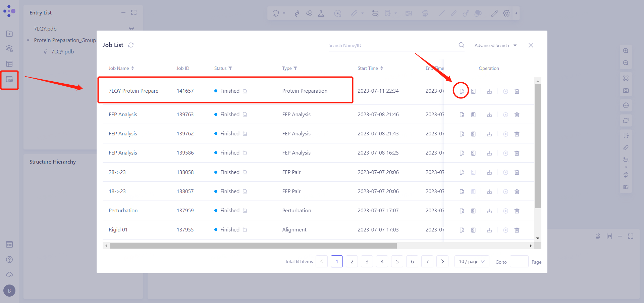The width and height of the screenshot is (644, 303).
Task: Switch to page 7 of results
Action: tap(427, 261)
